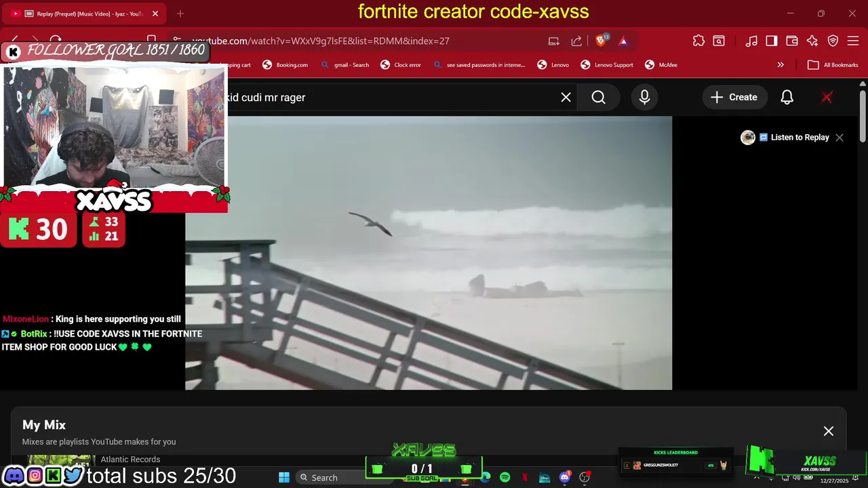Viewport: 868px width, 488px height.
Task: Click the tab search icon in toolbar
Action: click(x=719, y=41)
